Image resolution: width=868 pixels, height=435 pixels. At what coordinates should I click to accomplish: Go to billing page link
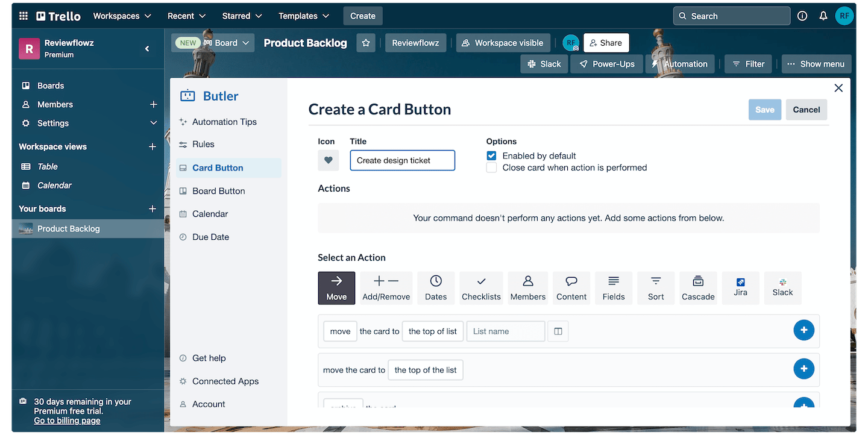(67, 421)
